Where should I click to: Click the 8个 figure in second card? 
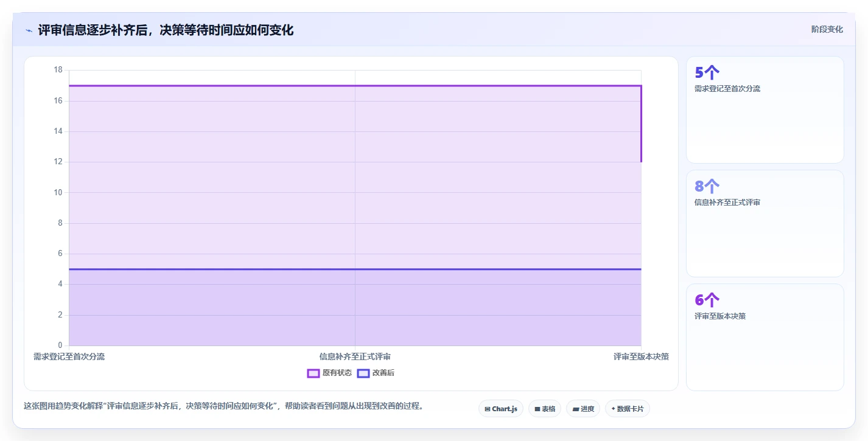pyautogui.click(x=707, y=186)
